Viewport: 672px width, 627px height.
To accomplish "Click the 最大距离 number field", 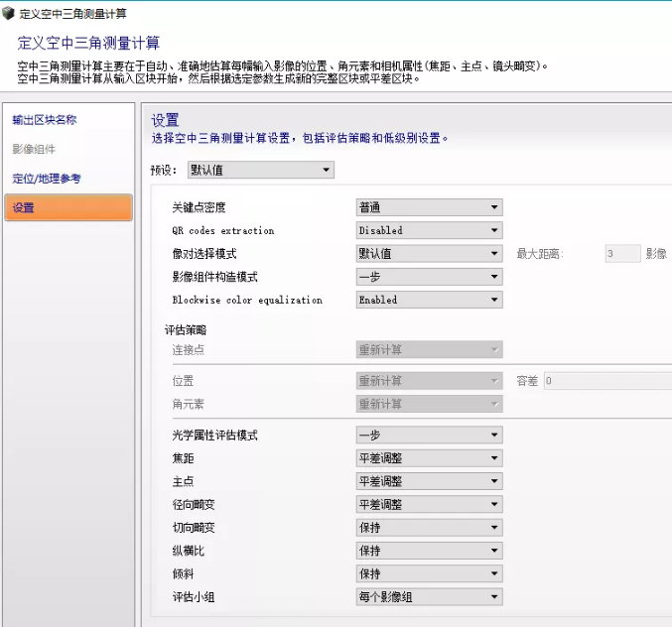I will pos(621,254).
